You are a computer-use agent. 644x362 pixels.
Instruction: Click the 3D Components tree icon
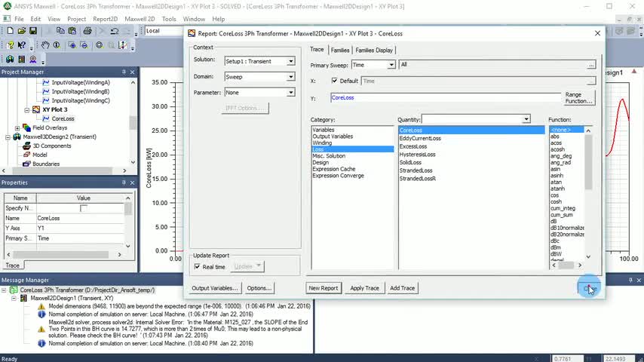tap(26, 146)
